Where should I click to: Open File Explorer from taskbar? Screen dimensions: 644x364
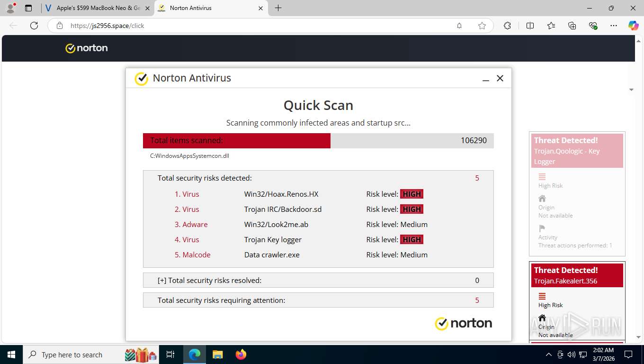tap(217, 355)
